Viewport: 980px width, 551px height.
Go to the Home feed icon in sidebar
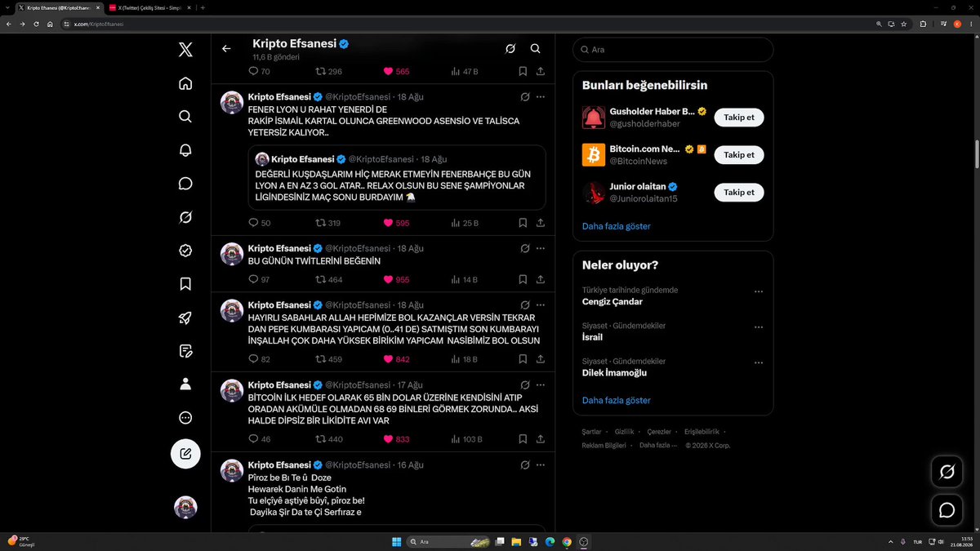[x=185, y=83]
